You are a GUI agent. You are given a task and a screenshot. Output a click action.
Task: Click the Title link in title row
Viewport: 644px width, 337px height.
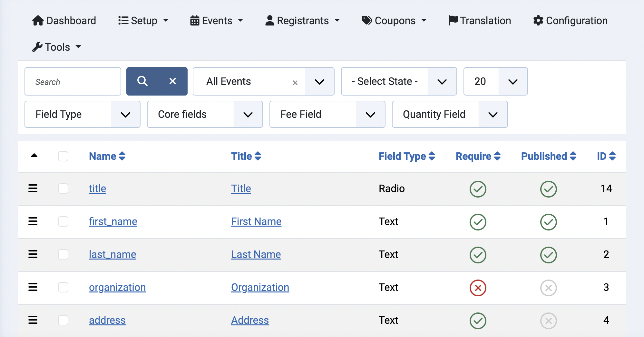[x=241, y=189]
